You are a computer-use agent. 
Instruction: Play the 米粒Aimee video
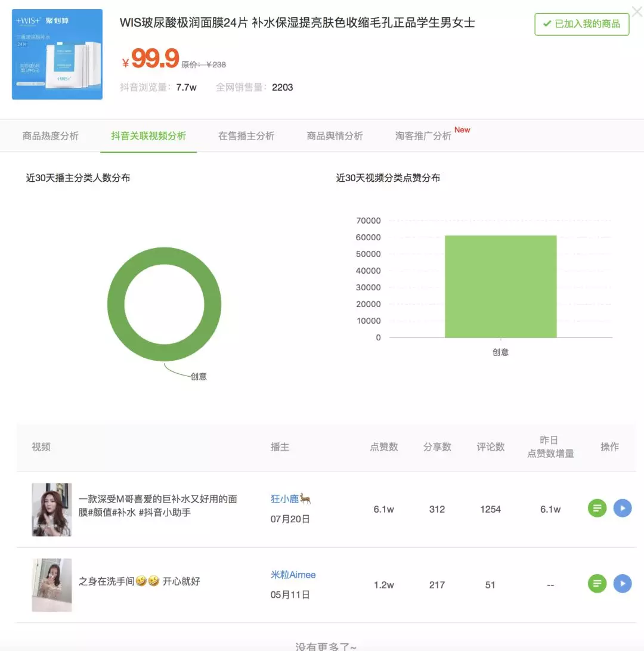[x=623, y=584]
